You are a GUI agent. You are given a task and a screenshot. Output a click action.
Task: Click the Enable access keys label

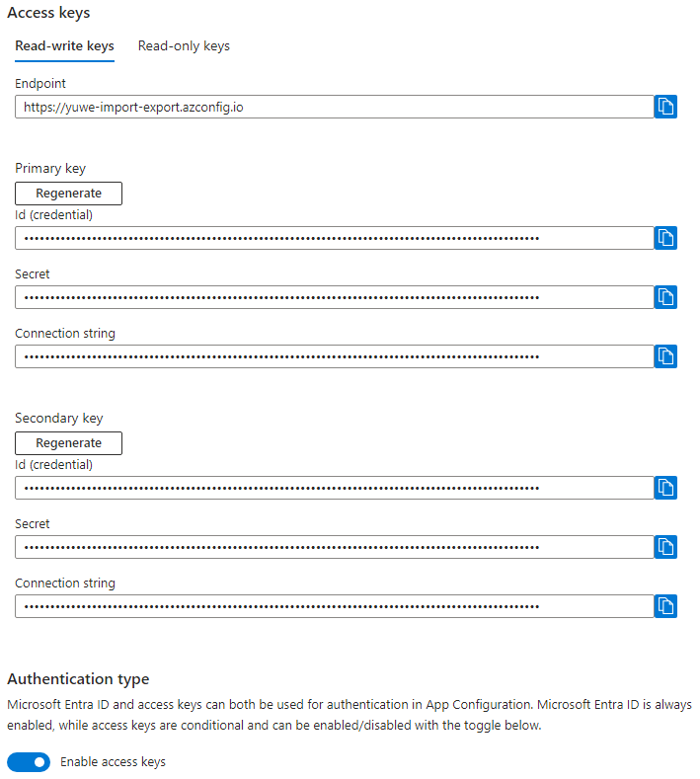point(113,762)
